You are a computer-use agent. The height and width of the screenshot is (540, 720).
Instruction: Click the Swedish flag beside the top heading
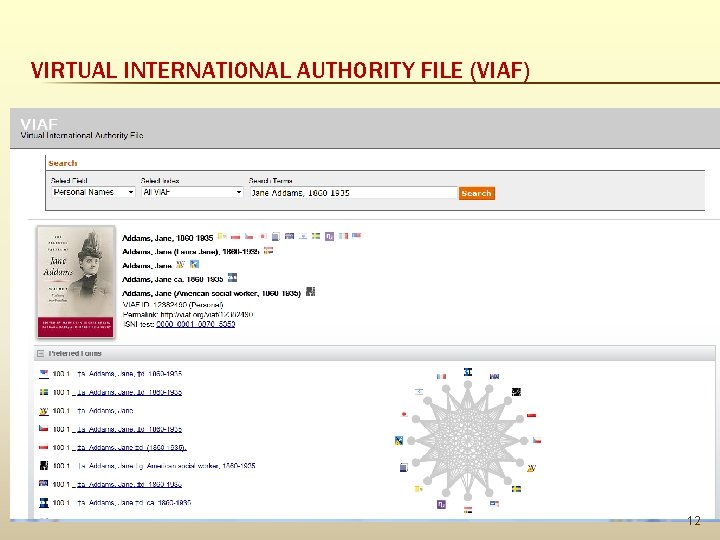click(316, 236)
